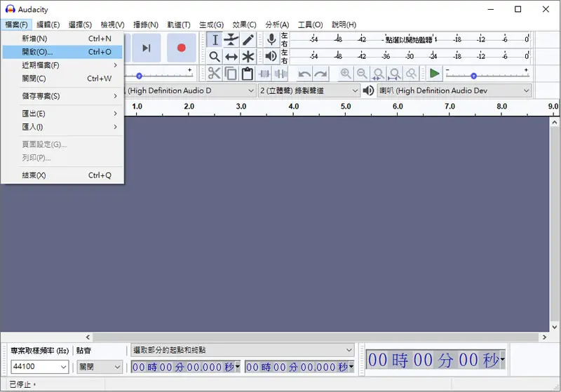The height and width of the screenshot is (392, 561).
Task: Select the Time Shift tool
Action: (x=231, y=57)
